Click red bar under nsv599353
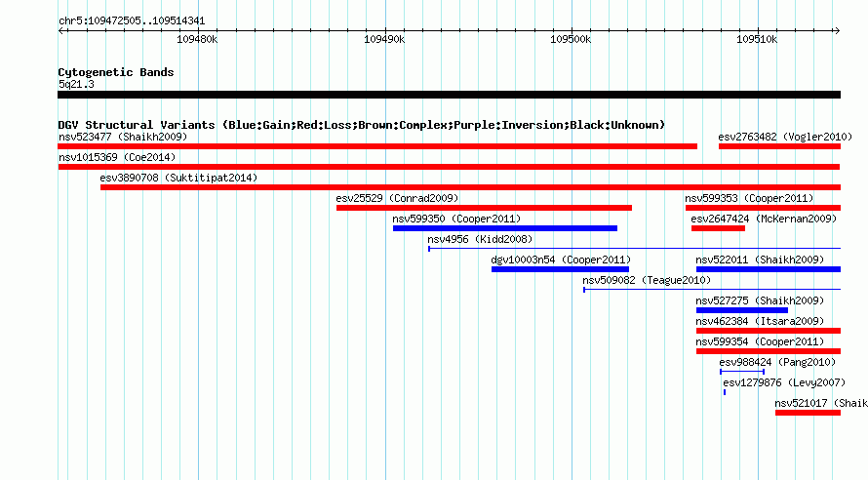 (x=763, y=208)
